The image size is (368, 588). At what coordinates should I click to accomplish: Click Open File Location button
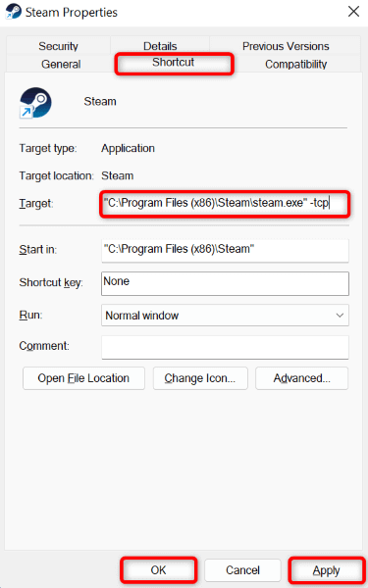pyautogui.click(x=83, y=378)
